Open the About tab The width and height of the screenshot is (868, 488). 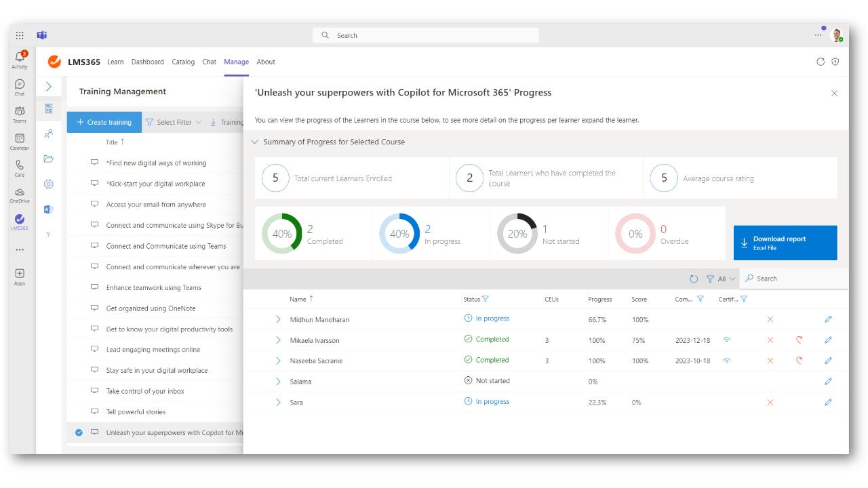(x=266, y=62)
